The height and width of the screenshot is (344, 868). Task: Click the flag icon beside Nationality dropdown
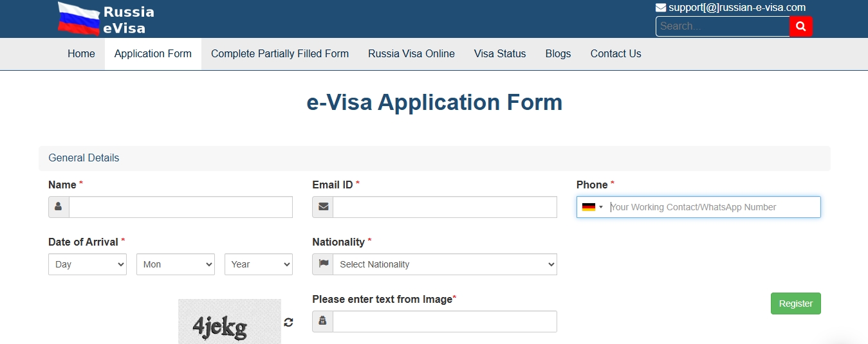coord(323,264)
